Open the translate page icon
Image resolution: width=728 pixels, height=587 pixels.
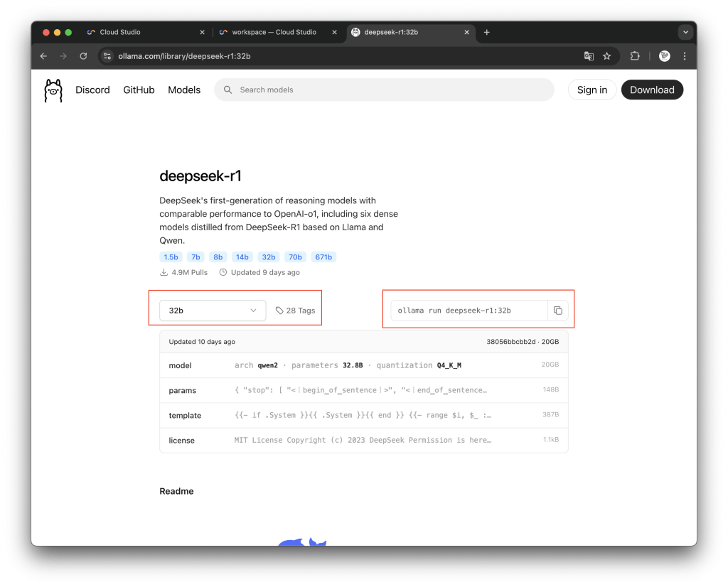point(589,56)
